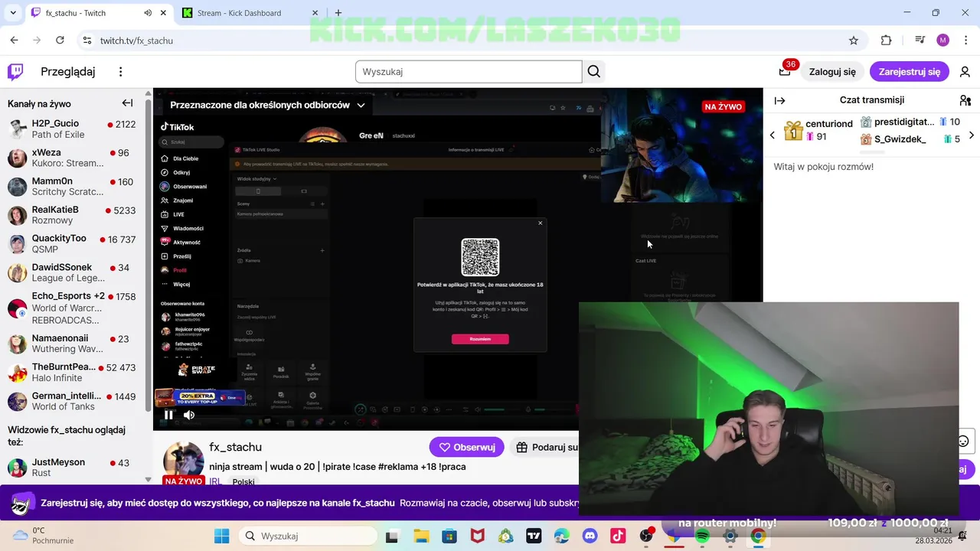Open H2P_Gucio channel in sidebar

coord(72,129)
